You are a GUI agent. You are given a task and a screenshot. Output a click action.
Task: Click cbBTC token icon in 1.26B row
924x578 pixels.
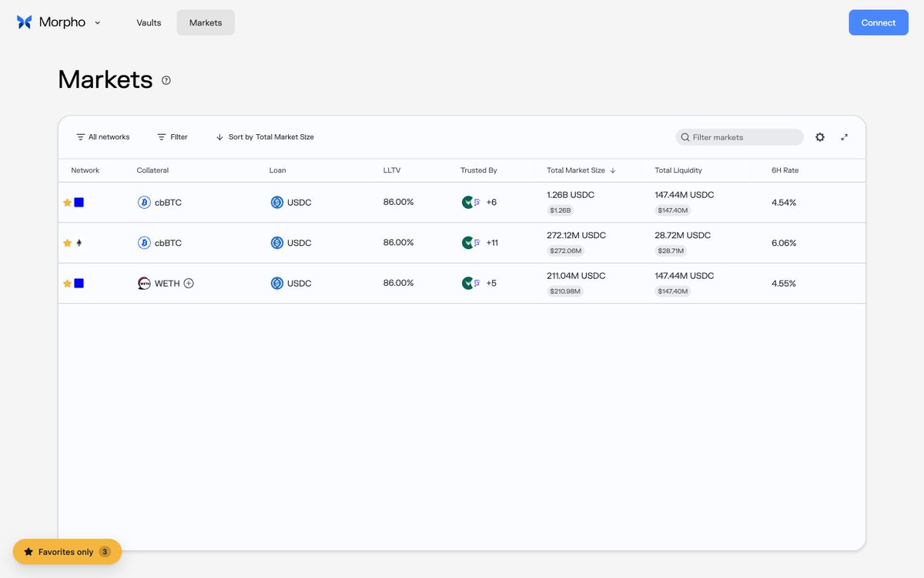click(x=144, y=203)
